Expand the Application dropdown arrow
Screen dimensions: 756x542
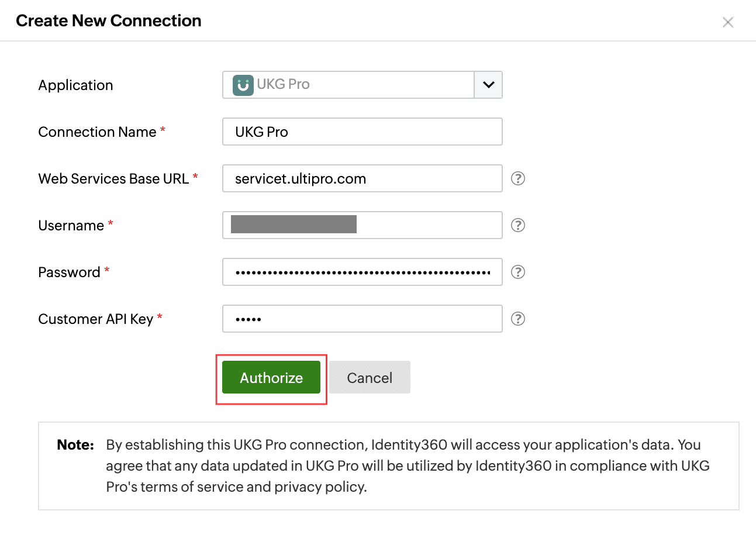pyautogui.click(x=488, y=85)
